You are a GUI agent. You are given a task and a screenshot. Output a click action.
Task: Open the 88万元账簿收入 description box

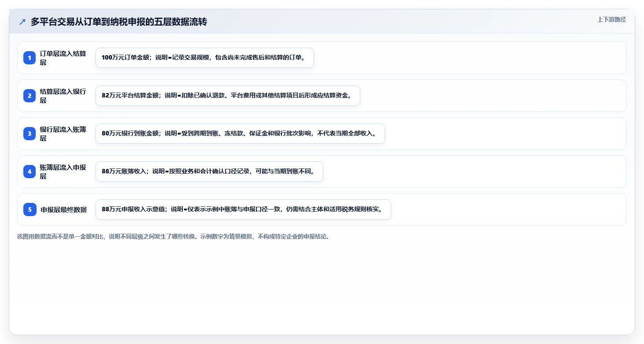click(x=209, y=172)
